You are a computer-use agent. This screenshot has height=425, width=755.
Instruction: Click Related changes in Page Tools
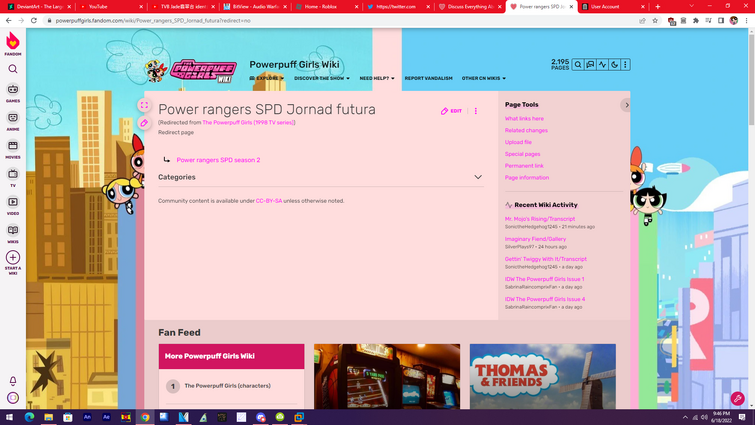(x=526, y=130)
